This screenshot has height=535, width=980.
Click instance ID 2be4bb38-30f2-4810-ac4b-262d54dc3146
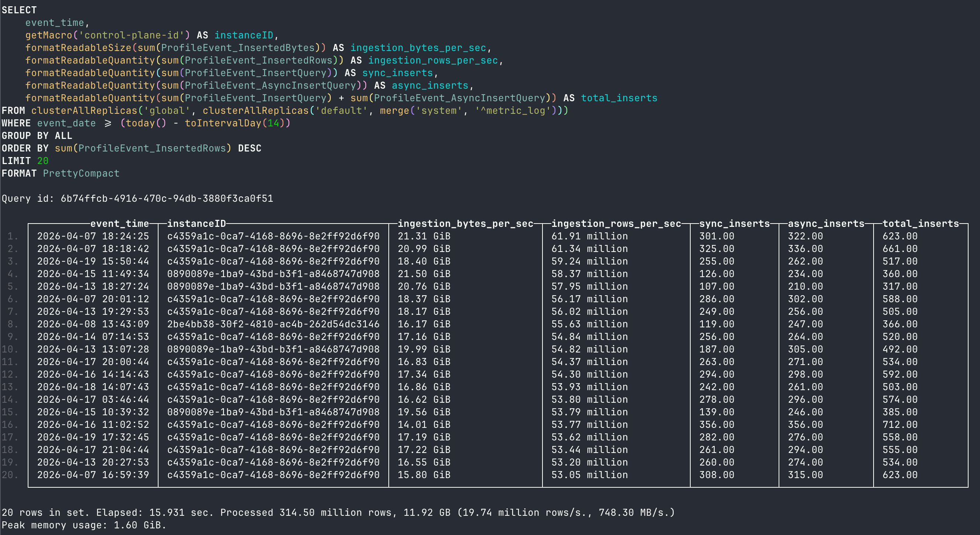point(273,324)
